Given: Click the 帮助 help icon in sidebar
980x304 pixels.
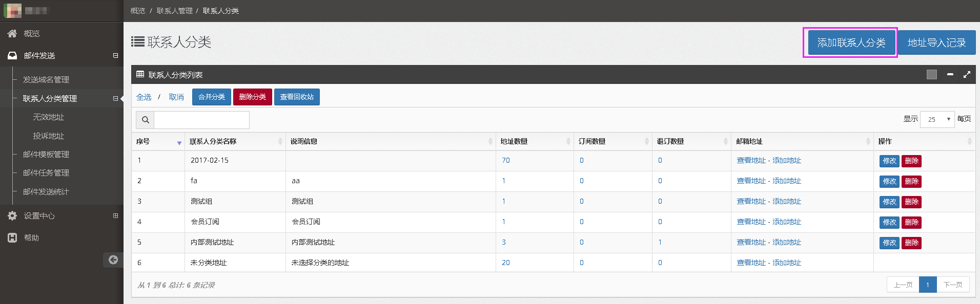Looking at the screenshot, I should coord(12,237).
